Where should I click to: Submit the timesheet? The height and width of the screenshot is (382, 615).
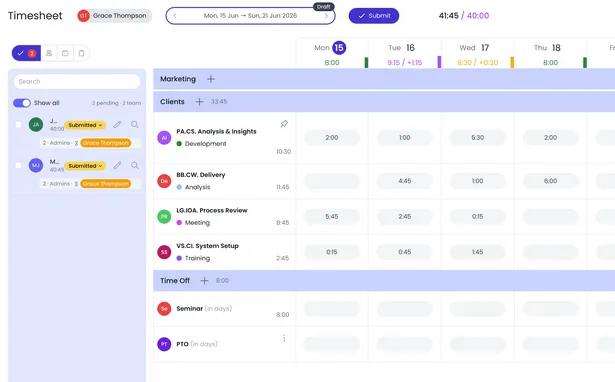[374, 16]
